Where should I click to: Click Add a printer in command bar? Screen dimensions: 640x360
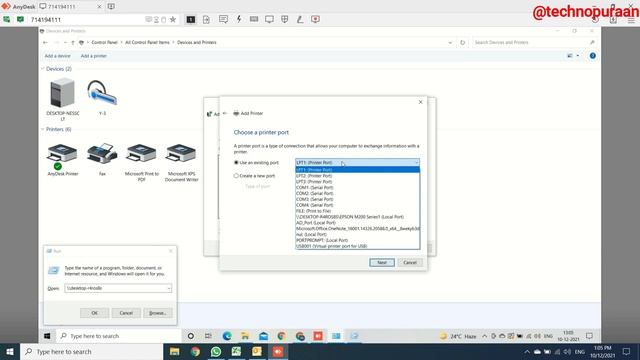[x=93, y=56]
